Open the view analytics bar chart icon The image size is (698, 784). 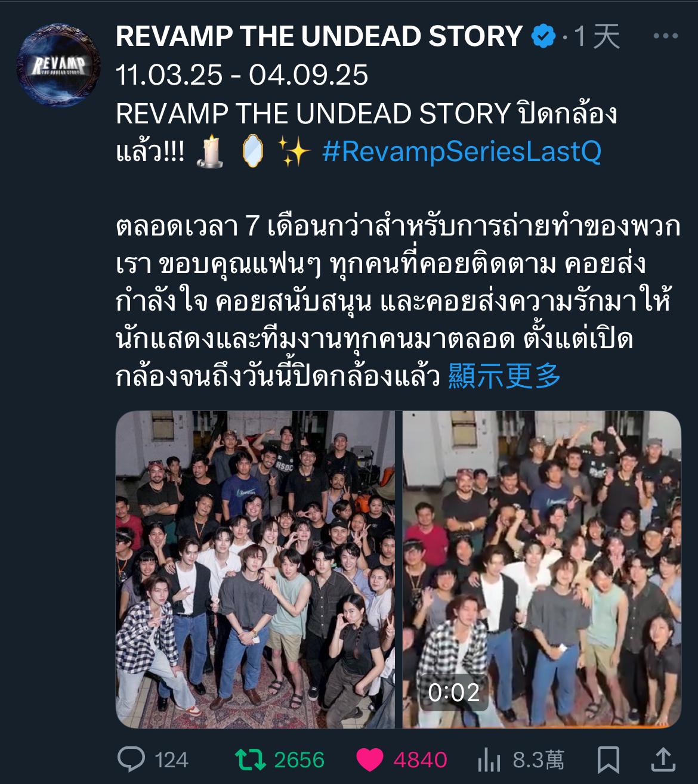point(489,760)
